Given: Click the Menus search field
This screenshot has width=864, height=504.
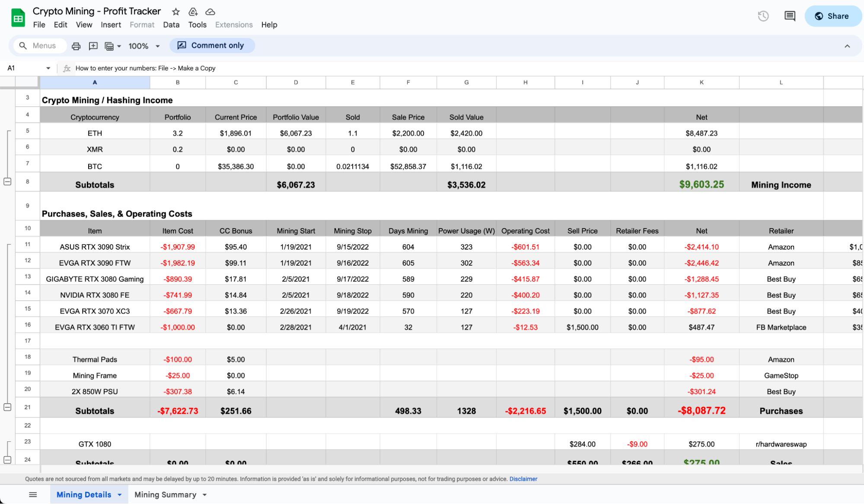Looking at the screenshot, I should (44, 46).
